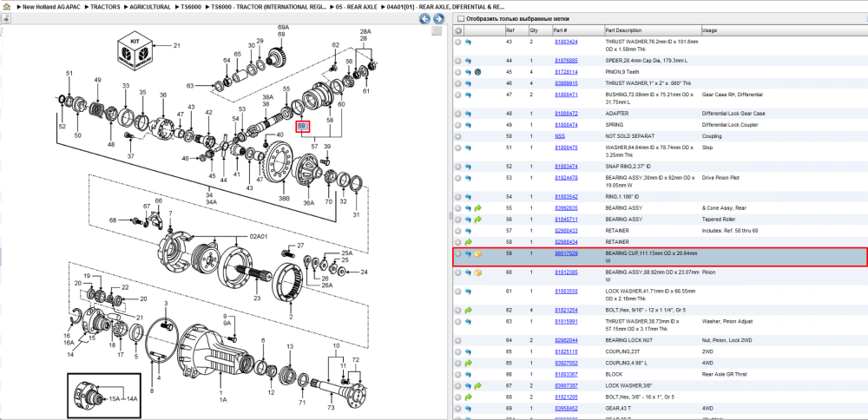Image resolution: width=868 pixels, height=420 pixels.
Task: Click the KIT cube image in diagram
Action: click(135, 52)
